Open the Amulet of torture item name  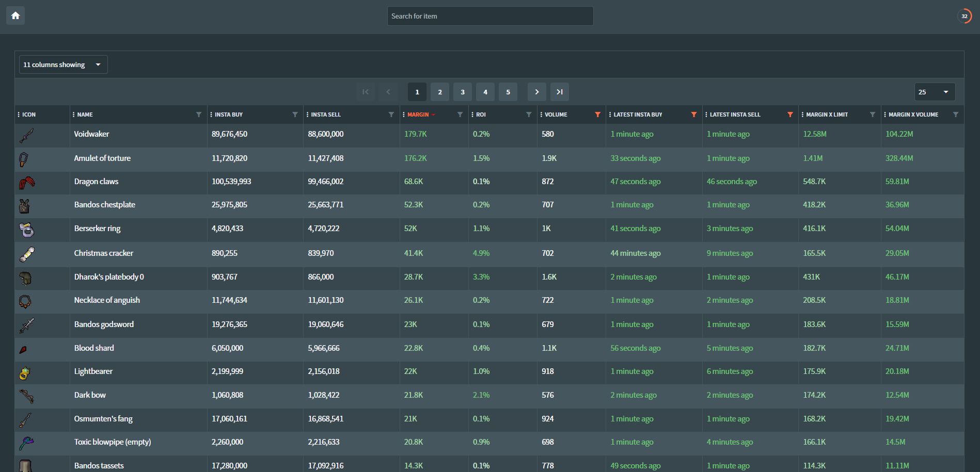coord(102,158)
